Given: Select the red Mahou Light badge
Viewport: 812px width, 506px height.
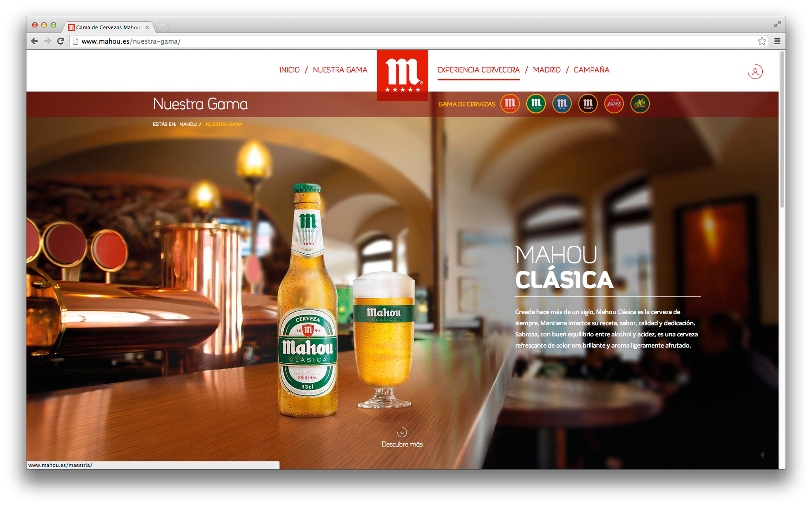Looking at the screenshot, I should pos(614,104).
